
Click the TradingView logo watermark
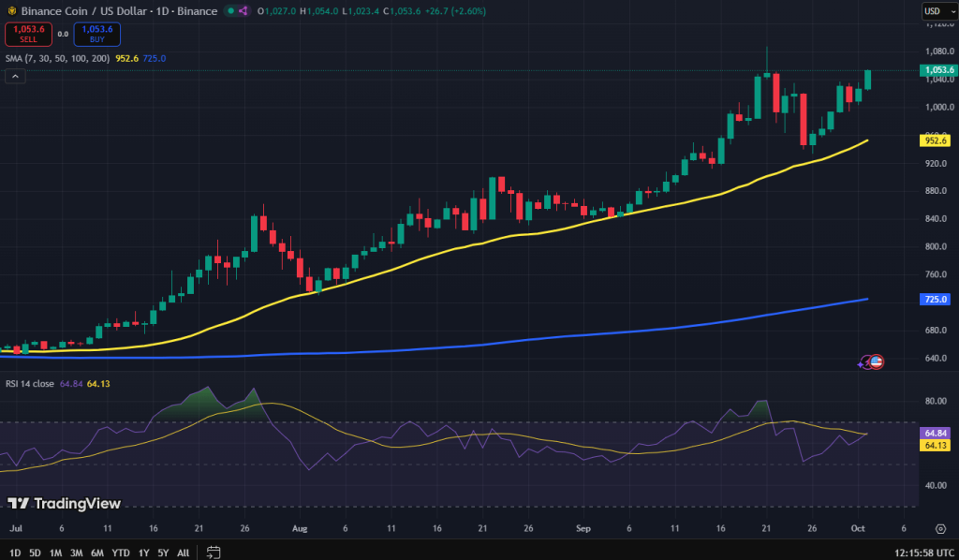pos(64,504)
